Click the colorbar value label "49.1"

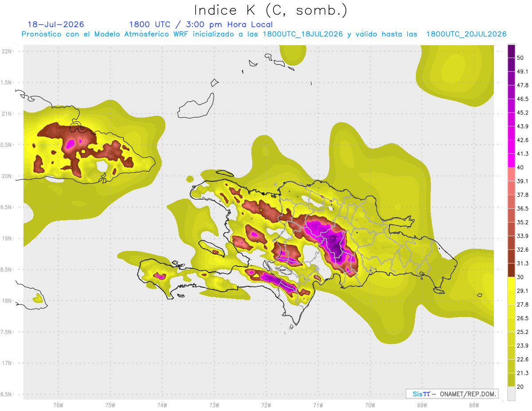pos(522,71)
